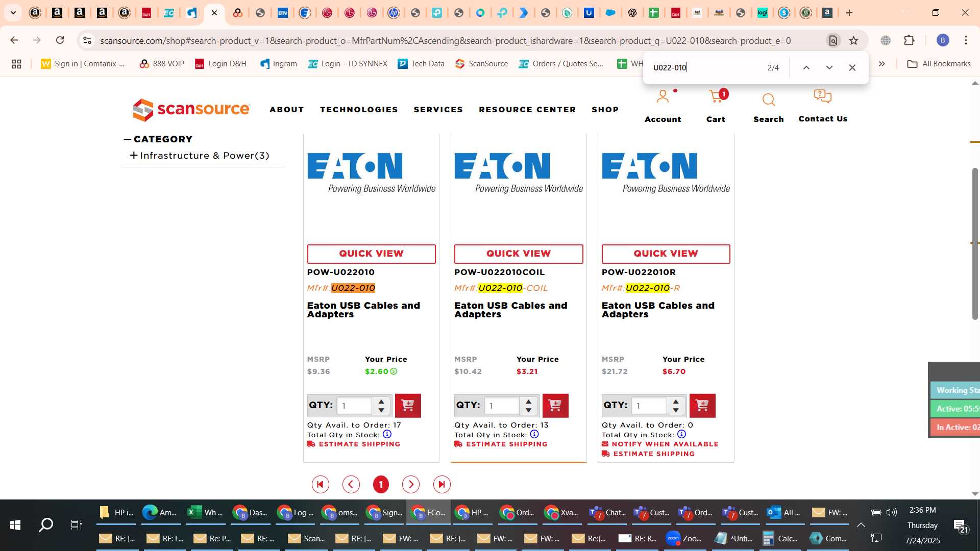Open Login - TD SYNNEX bookmark
Image resolution: width=980 pixels, height=551 pixels.
pyautogui.click(x=347, y=64)
